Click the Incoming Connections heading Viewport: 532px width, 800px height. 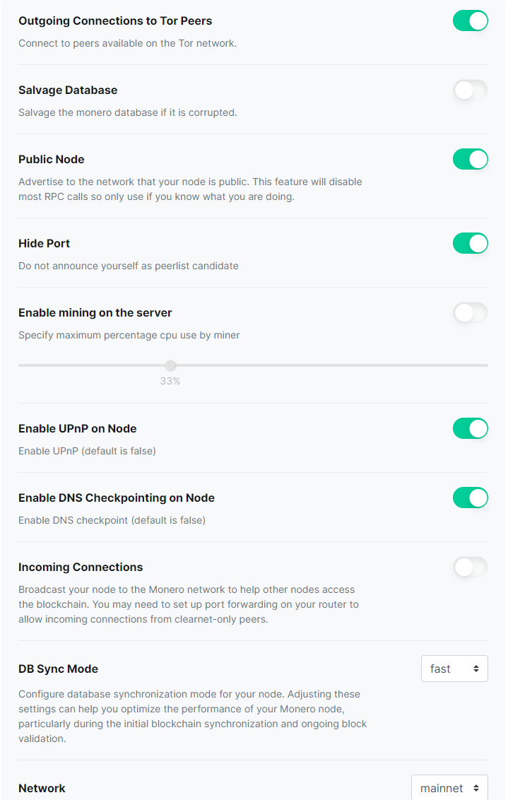pos(81,567)
